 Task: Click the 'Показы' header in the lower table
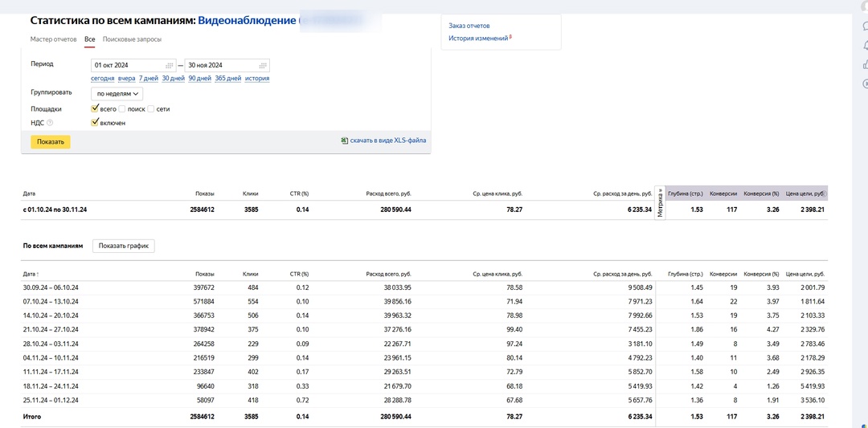click(x=205, y=275)
